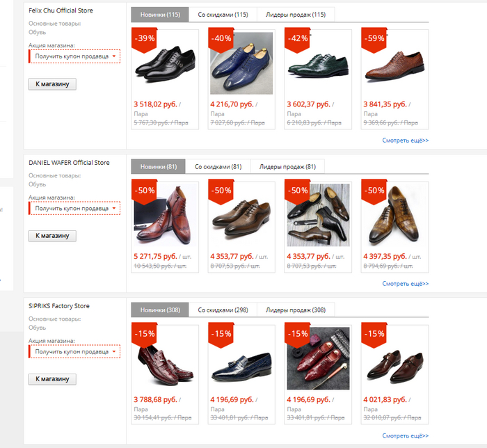Switch to Со скидками (298) tab
The width and height of the screenshot is (487, 448).
[x=223, y=310]
